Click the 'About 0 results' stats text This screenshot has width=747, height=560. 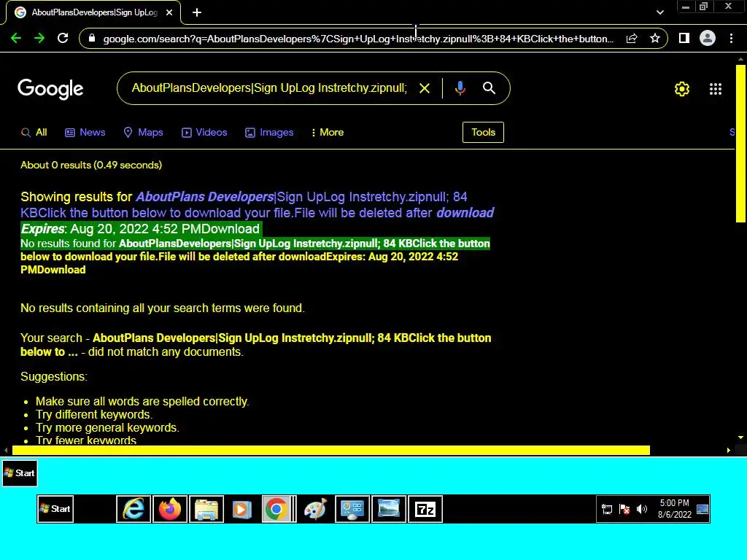point(91,165)
